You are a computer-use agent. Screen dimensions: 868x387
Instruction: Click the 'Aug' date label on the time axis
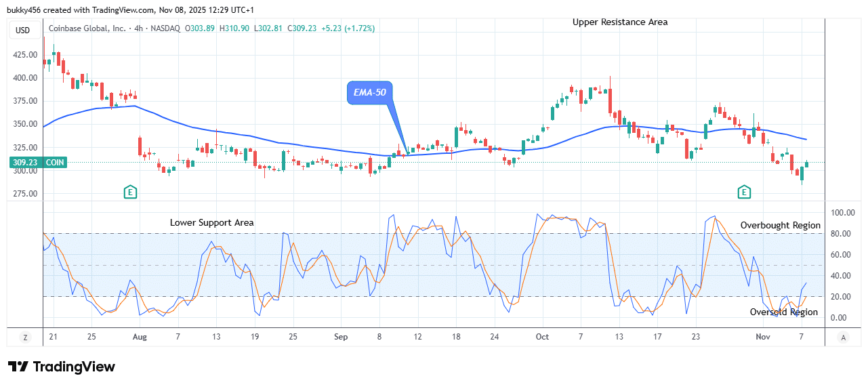click(x=140, y=337)
